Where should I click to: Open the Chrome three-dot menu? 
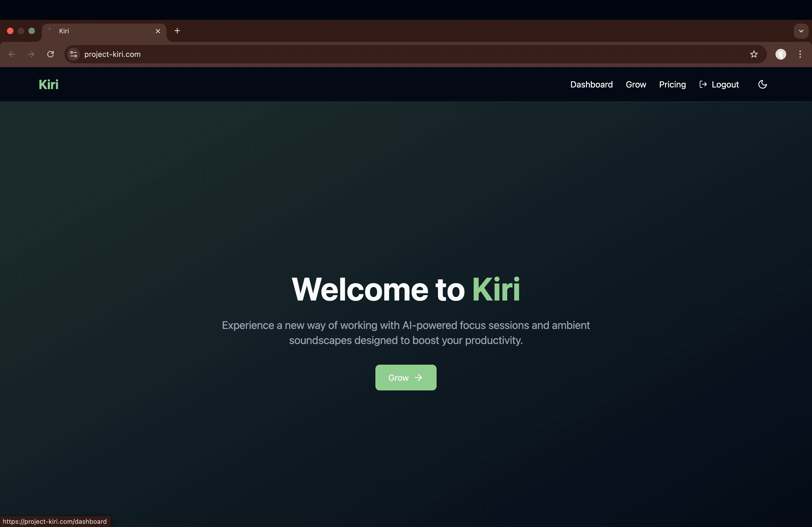800,54
